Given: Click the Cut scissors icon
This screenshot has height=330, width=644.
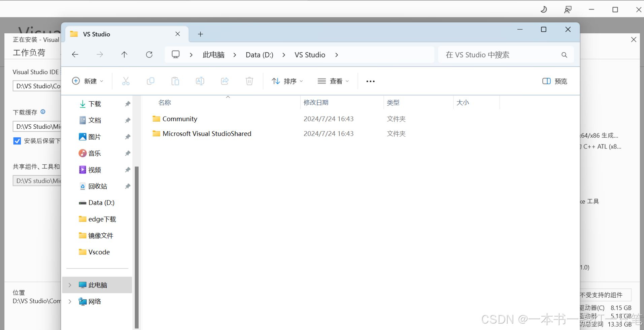Looking at the screenshot, I should (126, 81).
